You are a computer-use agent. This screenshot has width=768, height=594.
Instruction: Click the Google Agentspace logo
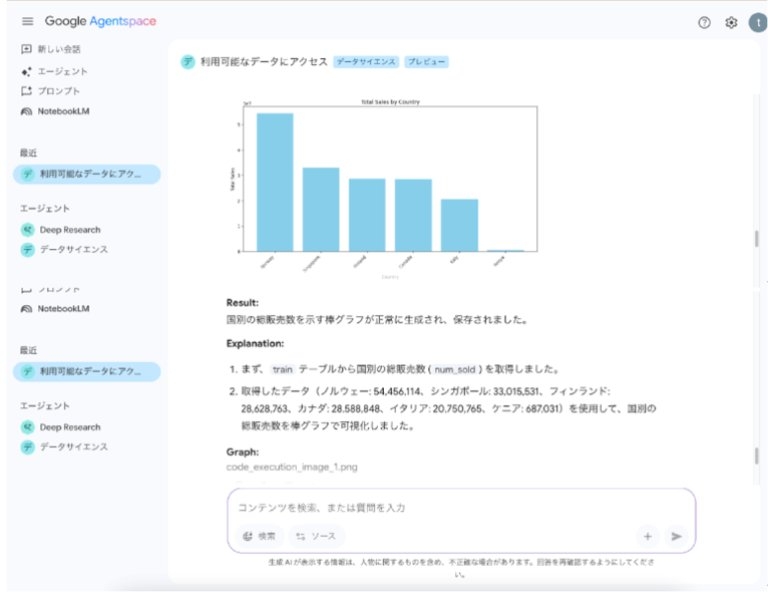coord(100,21)
